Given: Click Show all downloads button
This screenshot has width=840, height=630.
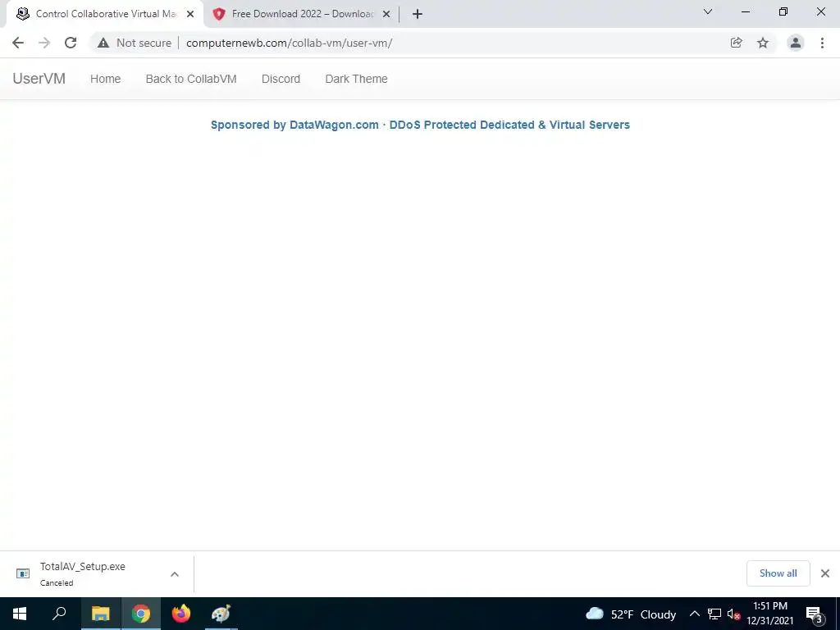Looking at the screenshot, I should coord(778,573).
